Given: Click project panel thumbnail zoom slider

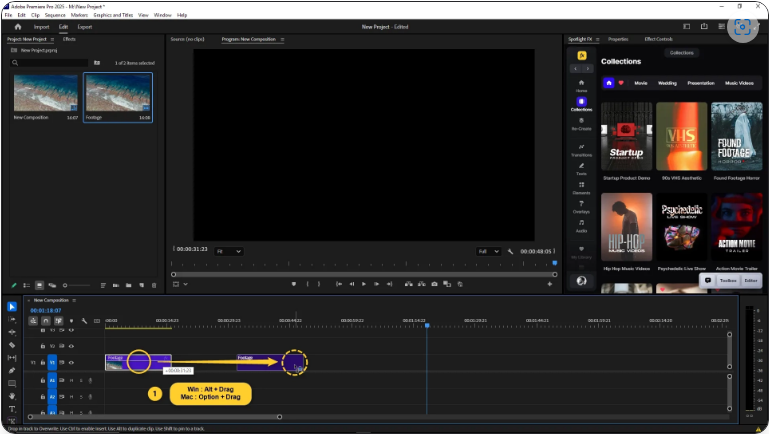Looking at the screenshot, I should 77,285.
